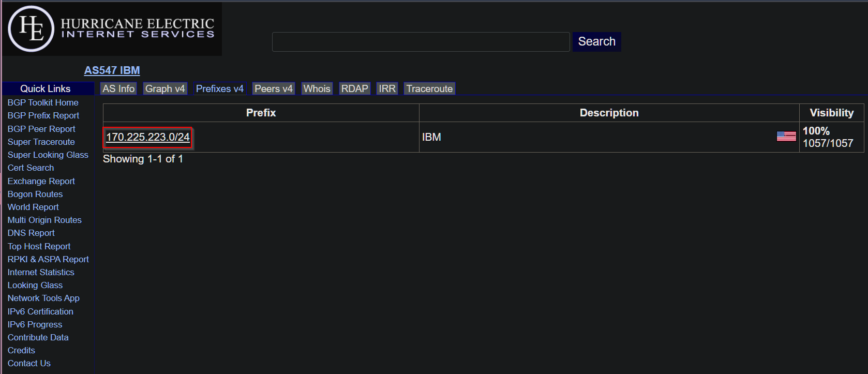This screenshot has height=374, width=868.
Task: Click the 100% visibility value
Action: pyautogui.click(x=816, y=131)
